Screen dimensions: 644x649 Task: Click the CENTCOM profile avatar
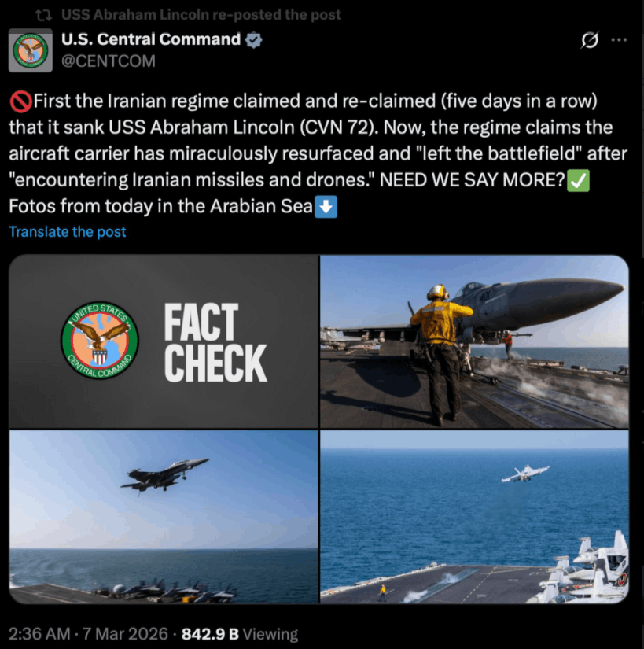31,50
